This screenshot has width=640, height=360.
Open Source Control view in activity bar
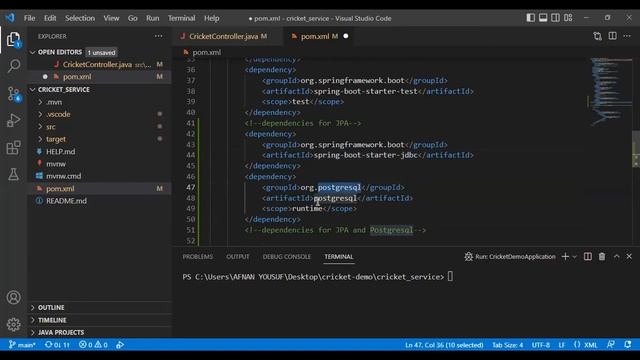click(13, 94)
